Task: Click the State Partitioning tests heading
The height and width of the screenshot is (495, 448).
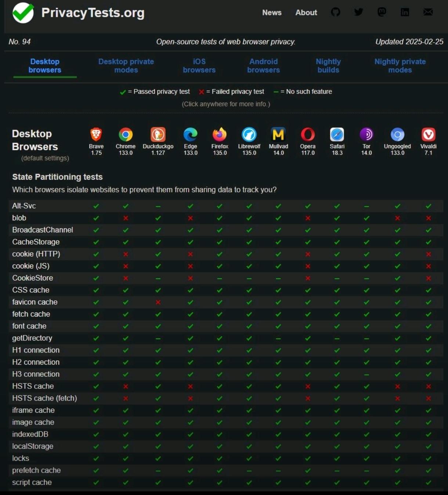Action: click(x=57, y=177)
